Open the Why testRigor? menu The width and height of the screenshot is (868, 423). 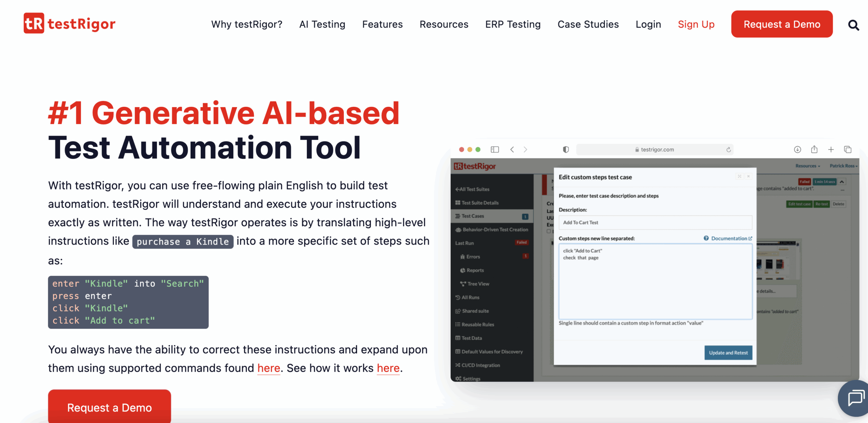tap(246, 24)
